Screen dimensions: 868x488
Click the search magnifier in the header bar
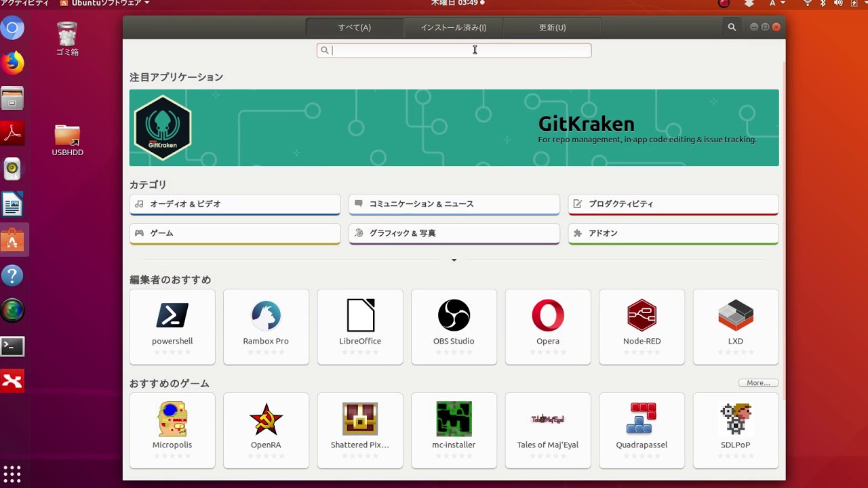[732, 27]
